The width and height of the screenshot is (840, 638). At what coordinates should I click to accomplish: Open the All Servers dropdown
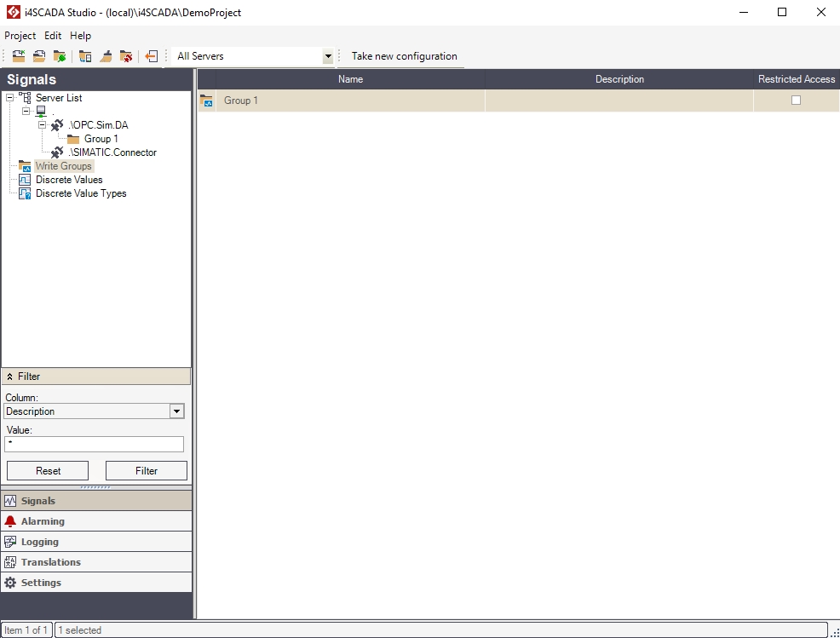point(328,56)
